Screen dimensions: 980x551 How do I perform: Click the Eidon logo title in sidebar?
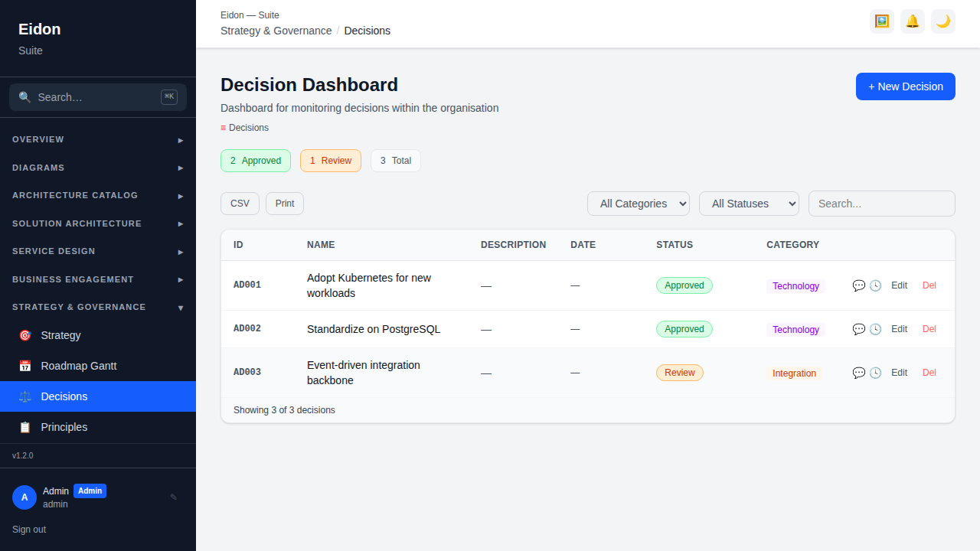point(40,29)
